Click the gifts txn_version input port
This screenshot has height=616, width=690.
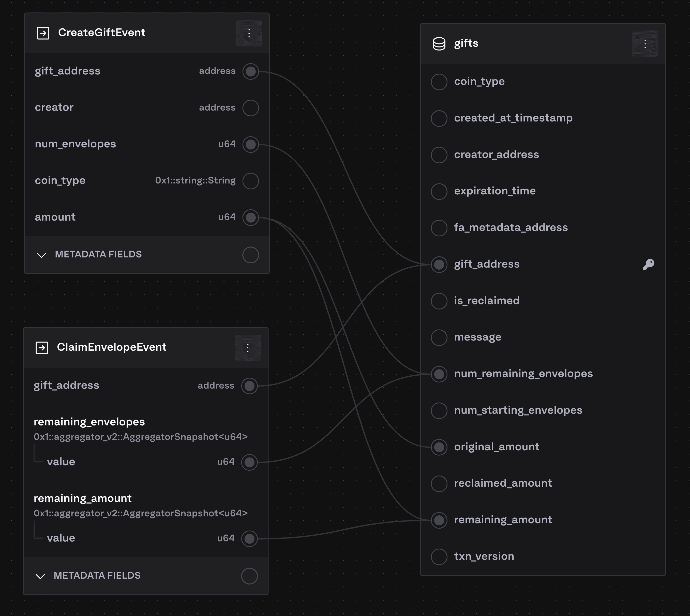pos(439,557)
